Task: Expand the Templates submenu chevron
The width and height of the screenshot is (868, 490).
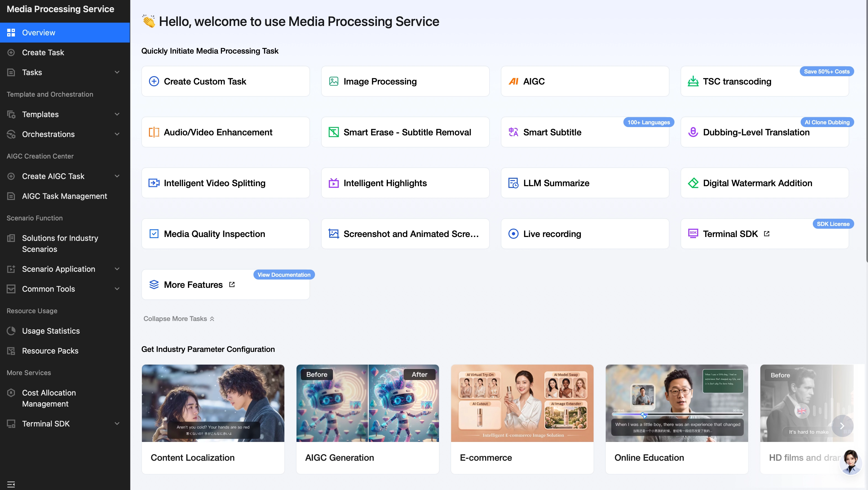Action: 117,114
